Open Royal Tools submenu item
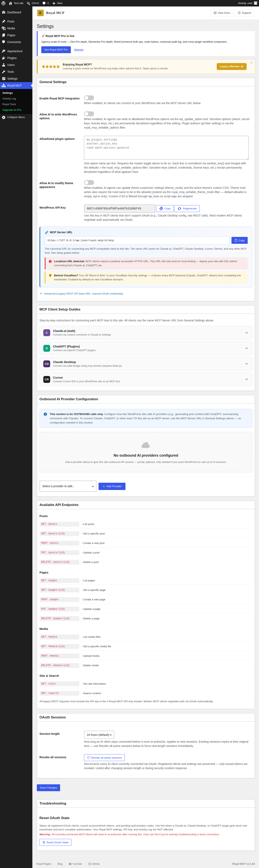The image size is (259, 868). 9,104
